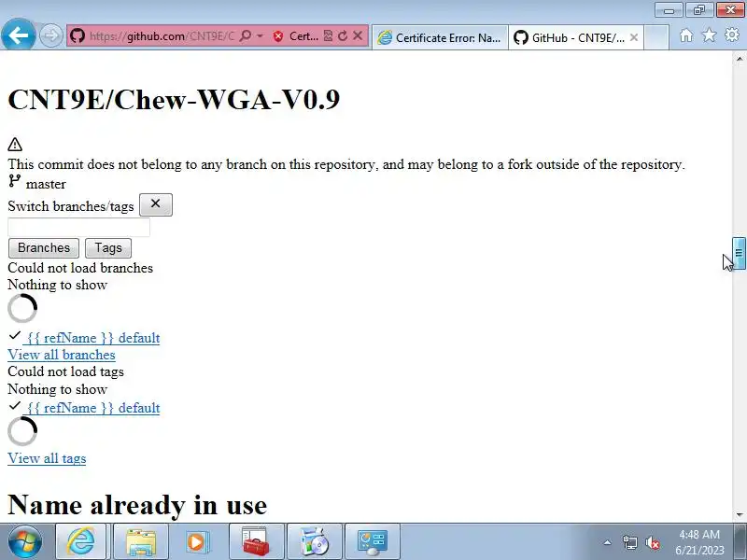Click the network status tray icon
Image resolution: width=747 pixels, height=560 pixels.
click(x=629, y=542)
